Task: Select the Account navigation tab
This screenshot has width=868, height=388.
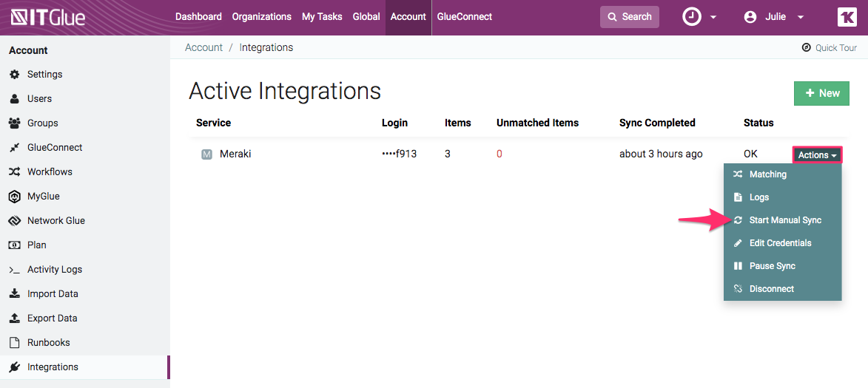Action: (x=408, y=16)
